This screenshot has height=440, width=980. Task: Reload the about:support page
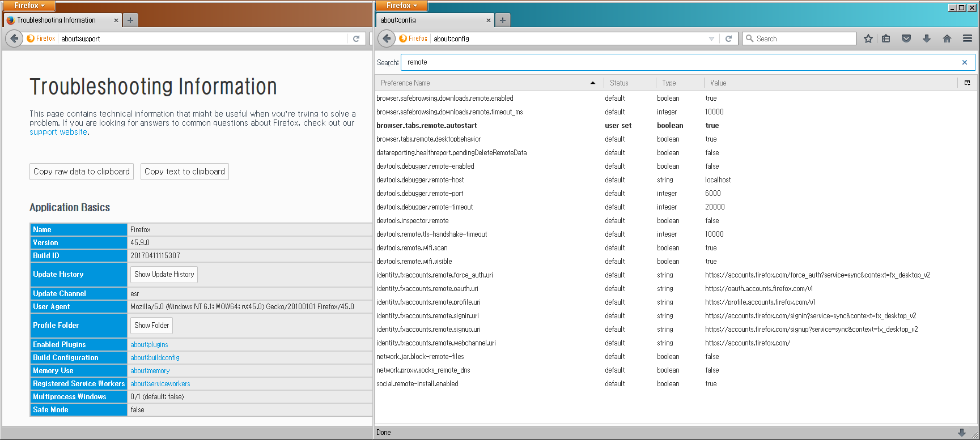[357, 39]
